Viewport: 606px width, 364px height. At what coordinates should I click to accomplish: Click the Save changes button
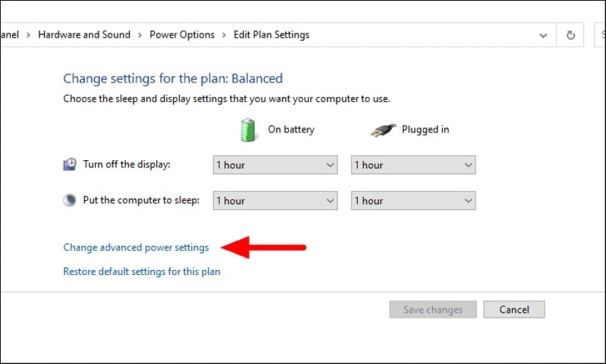pos(433,310)
